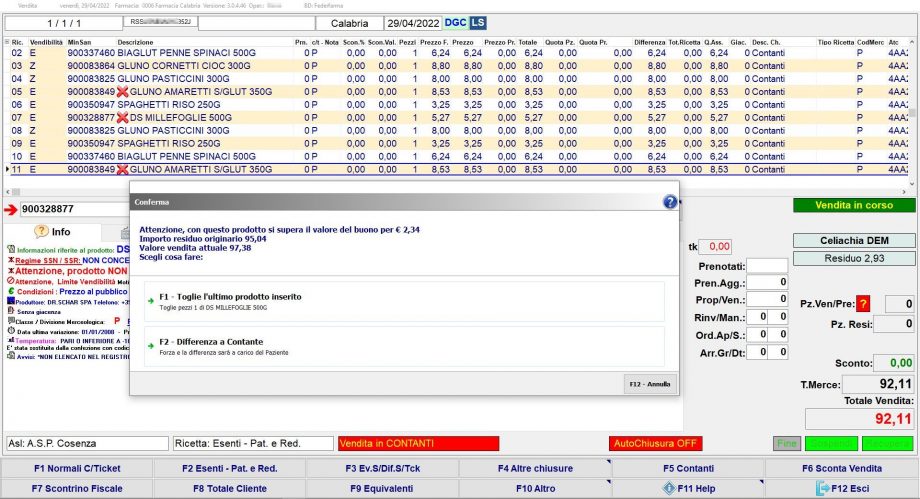The image size is (920, 499).
Task: Click the blue help icon in Conferma dialog
Action: tap(670, 201)
